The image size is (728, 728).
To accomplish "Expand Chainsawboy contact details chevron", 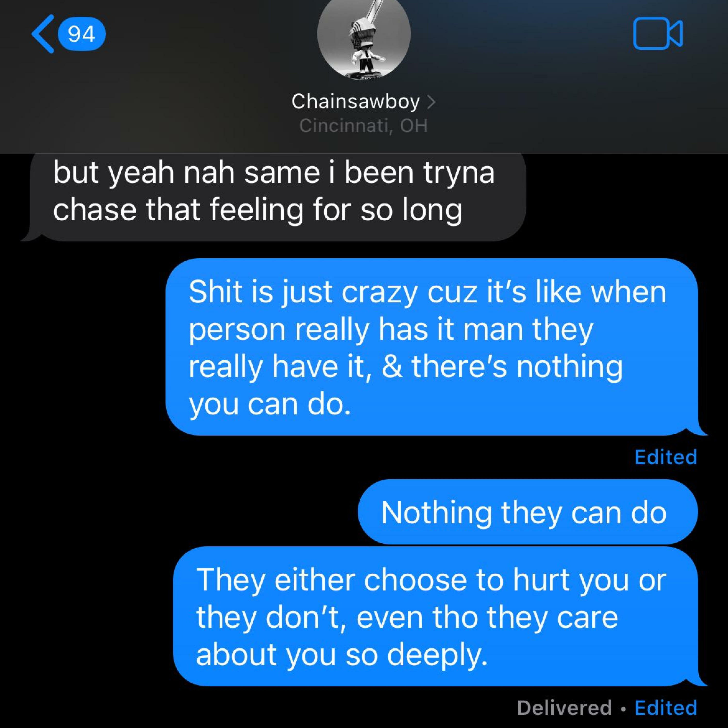I will (x=431, y=102).
